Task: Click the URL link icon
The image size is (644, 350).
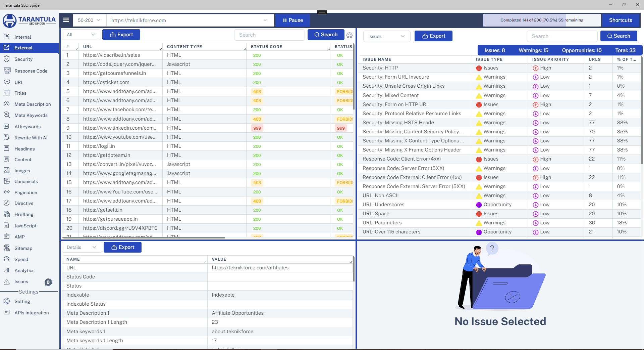Action: tap(7, 82)
